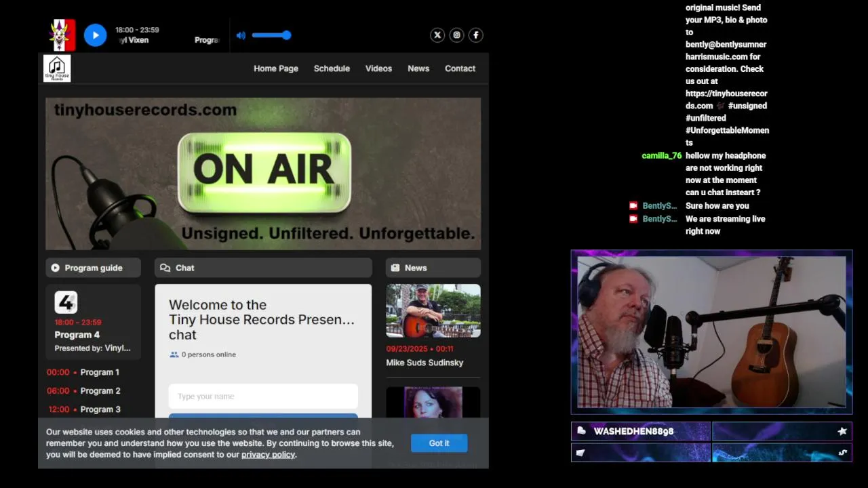Click the '0 persons online' text
868x488 pixels.
(208, 354)
